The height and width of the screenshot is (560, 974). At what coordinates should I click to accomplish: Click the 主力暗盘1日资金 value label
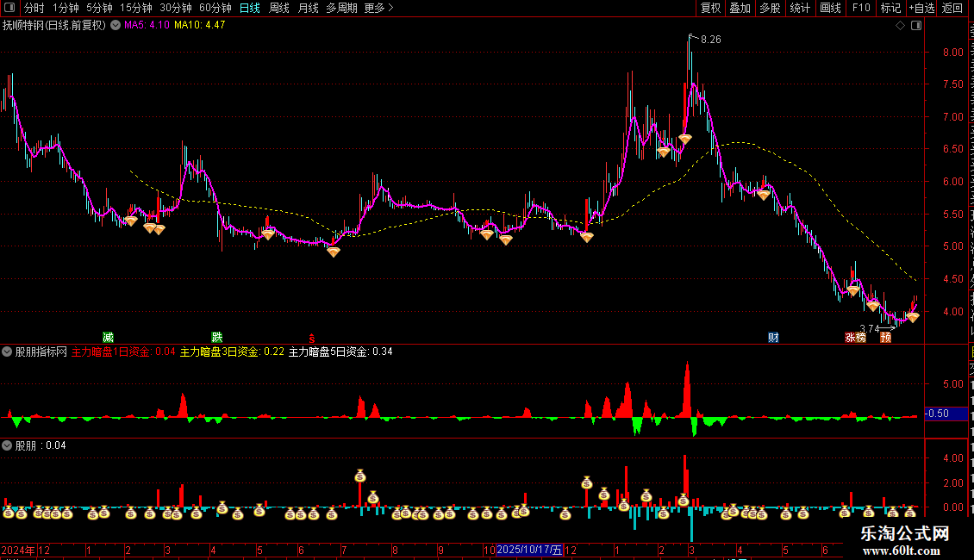123,352
